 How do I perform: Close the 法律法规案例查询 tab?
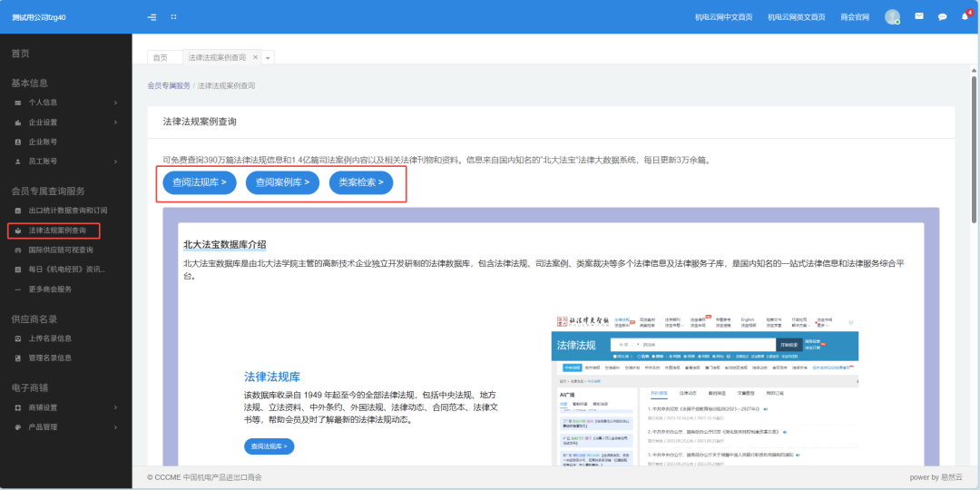255,57
